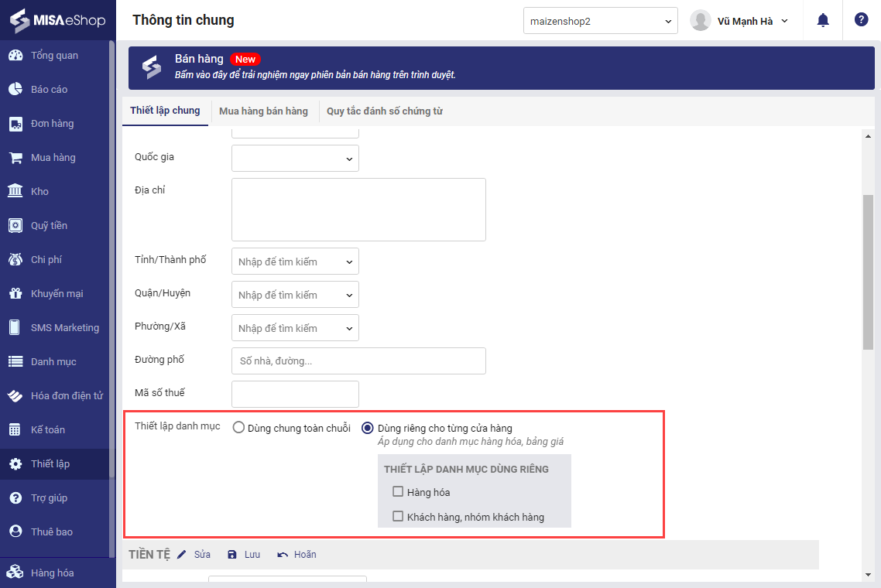Select the Dùng chung toàn chuỗi radio button
The width and height of the screenshot is (881, 588).
[238, 428]
